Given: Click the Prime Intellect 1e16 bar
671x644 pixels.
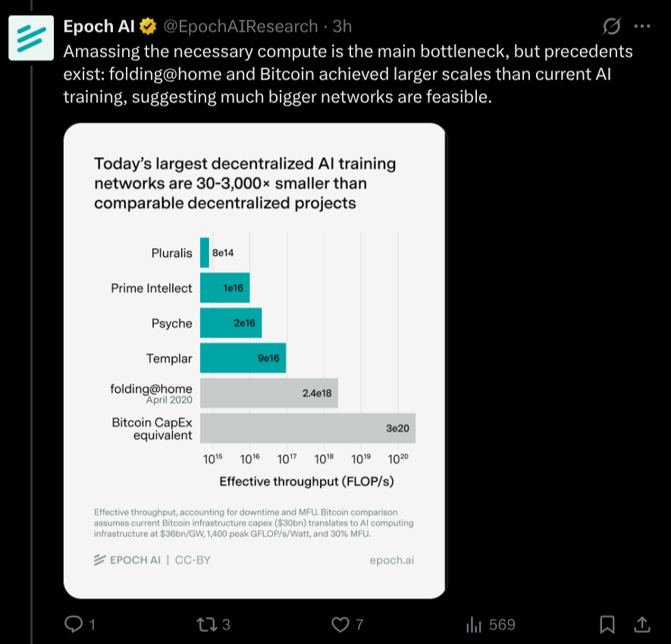Looking at the screenshot, I should (224, 288).
